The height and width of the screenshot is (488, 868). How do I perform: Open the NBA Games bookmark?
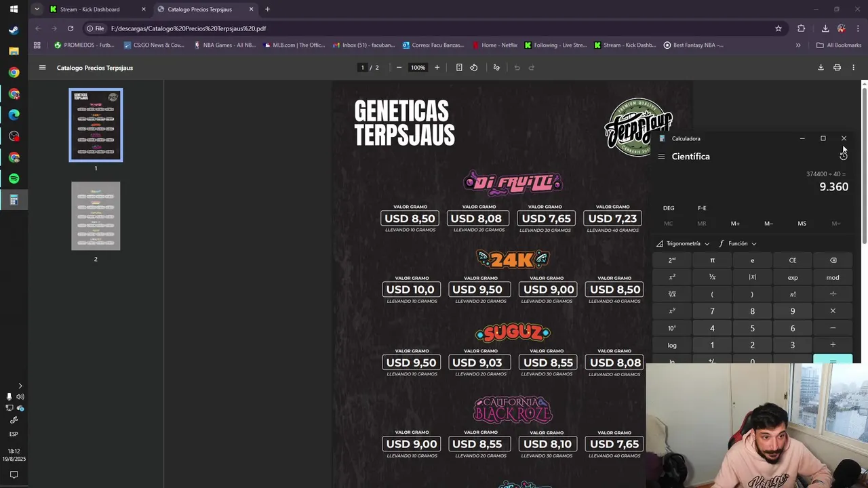click(224, 45)
